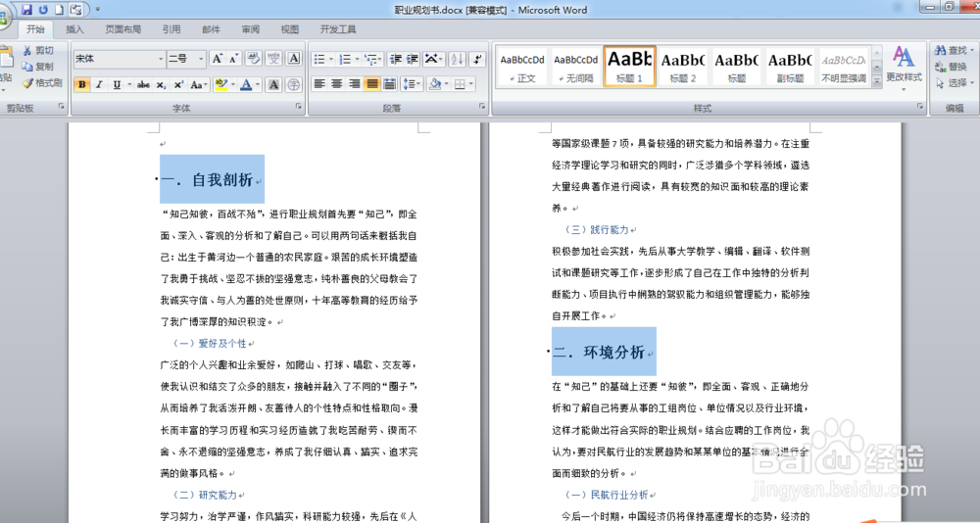Switch to the Developer (开发工具) tab

pos(338,29)
